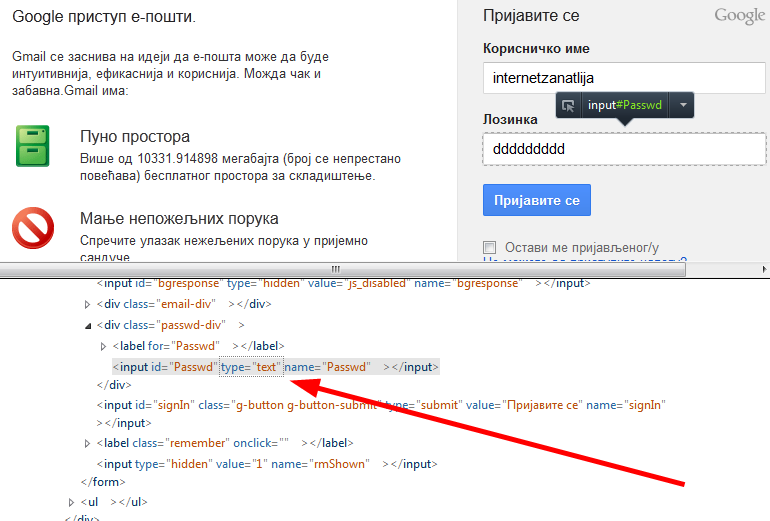Click the input#Passwd label in tooltip
The width and height of the screenshot is (770, 521).
point(625,105)
